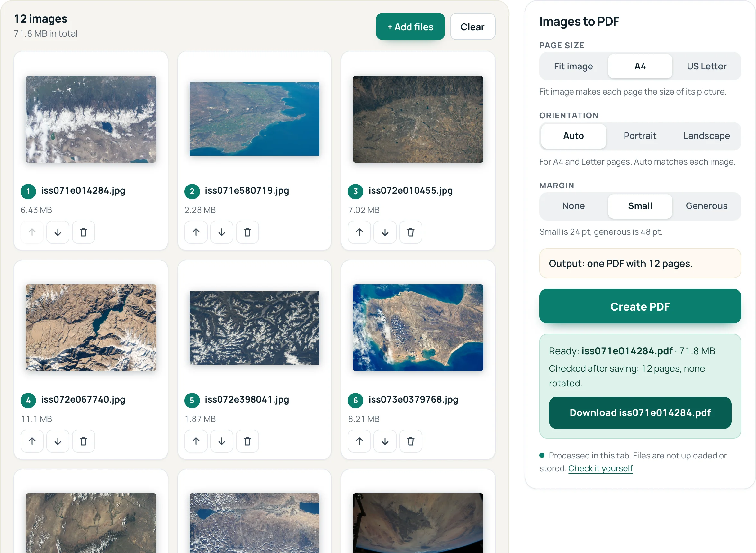Viewport: 756px width, 553px height.
Task: Select thumbnail of iss072e010455.jpg
Action: 418,119
